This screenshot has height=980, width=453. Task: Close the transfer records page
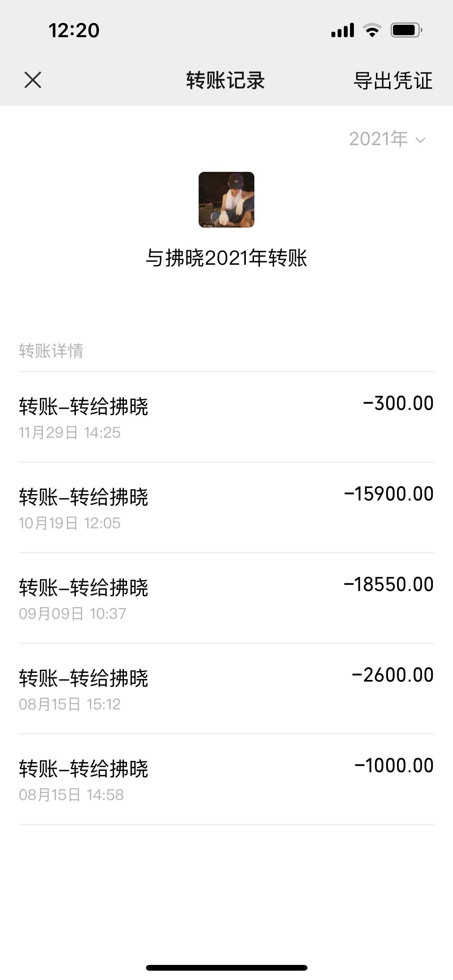click(x=33, y=80)
